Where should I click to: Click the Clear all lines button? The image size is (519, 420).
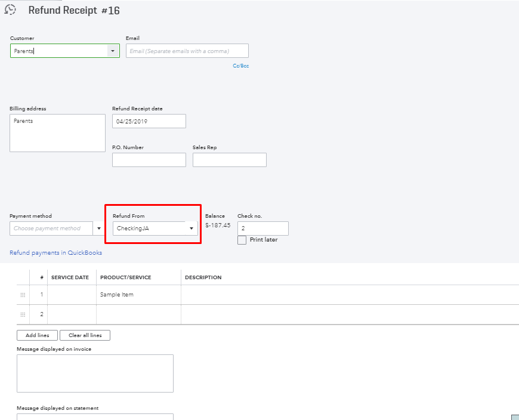[x=85, y=335]
